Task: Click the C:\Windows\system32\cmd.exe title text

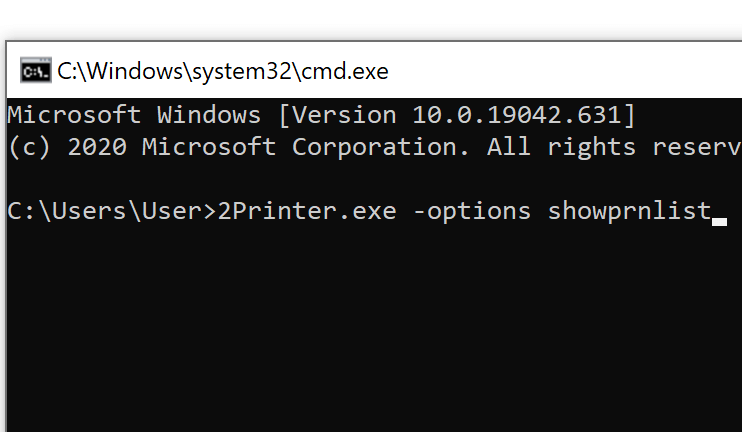Action: point(222,71)
